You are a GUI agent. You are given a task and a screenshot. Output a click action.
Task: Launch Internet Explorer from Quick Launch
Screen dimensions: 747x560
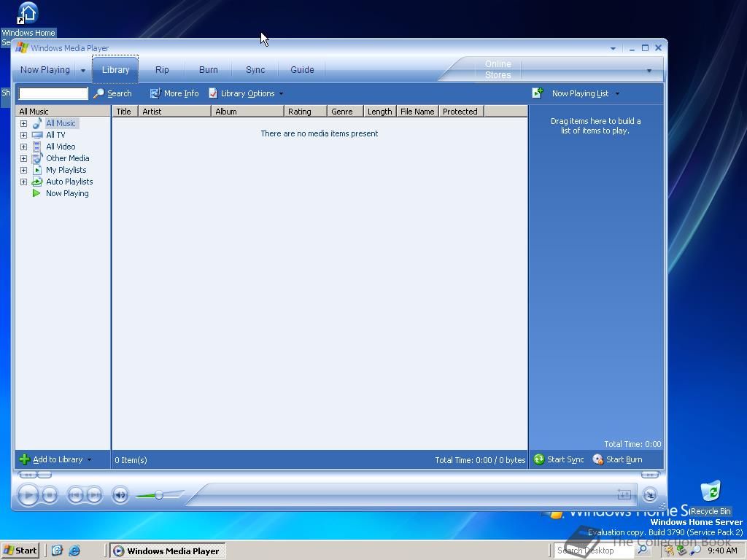pos(74,551)
